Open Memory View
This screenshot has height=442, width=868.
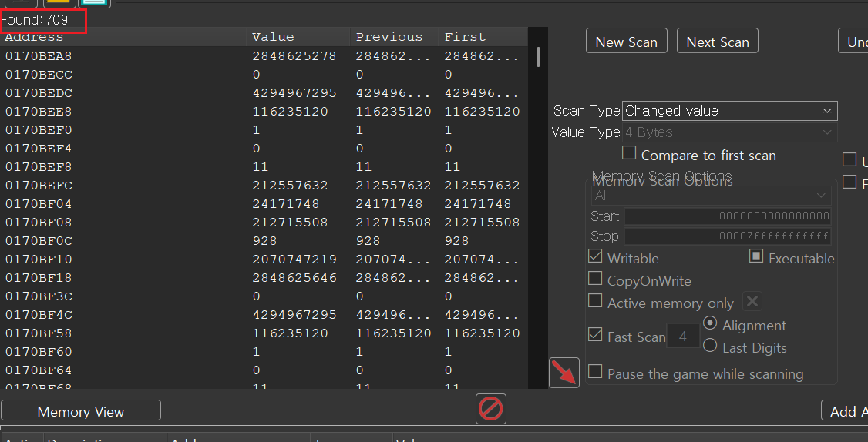click(81, 411)
